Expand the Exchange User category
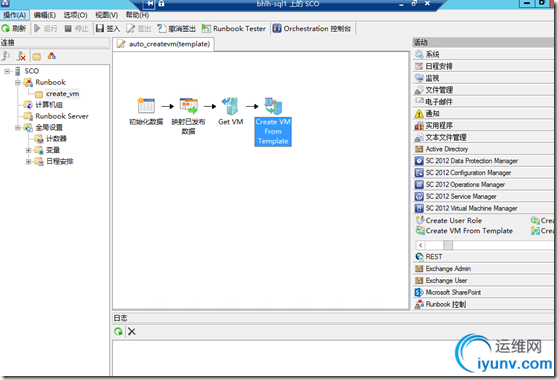The width and height of the screenshot is (558, 380). pyautogui.click(x=483, y=281)
